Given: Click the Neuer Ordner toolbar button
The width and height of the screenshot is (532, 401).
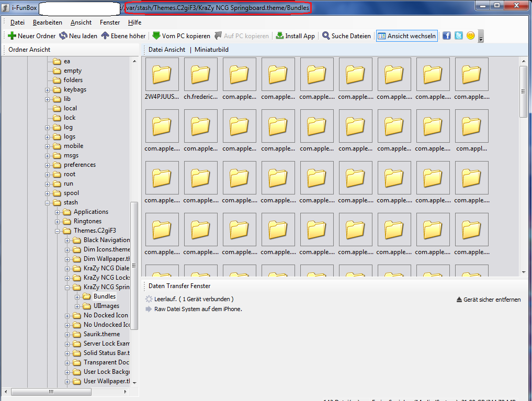Looking at the screenshot, I should [x=31, y=36].
